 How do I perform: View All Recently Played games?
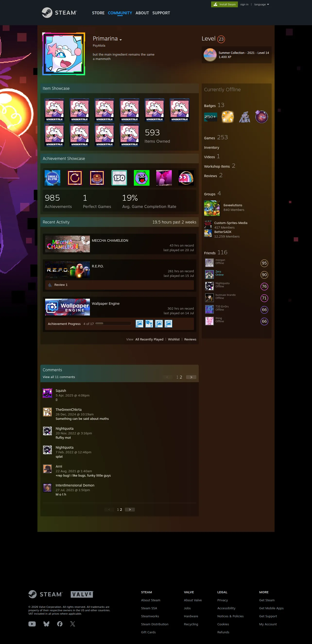[x=149, y=339]
